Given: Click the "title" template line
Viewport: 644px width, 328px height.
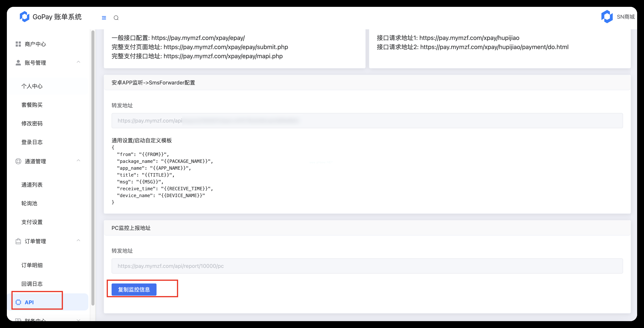Looking at the screenshot, I should (x=146, y=175).
